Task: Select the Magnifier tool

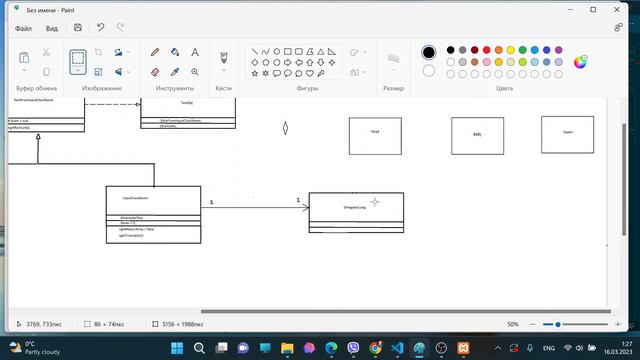Action: pos(195,72)
